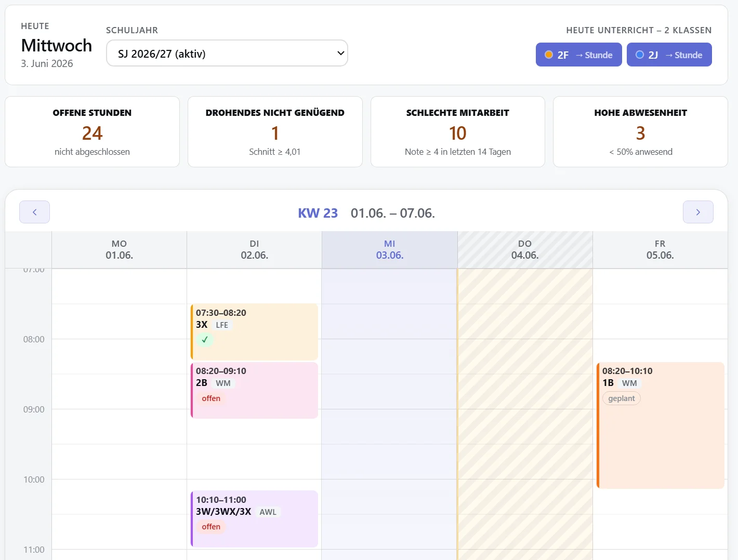Go to next week with right chevron
This screenshot has width=738, height=560.
pyautogui.click(x=698, y=212)
